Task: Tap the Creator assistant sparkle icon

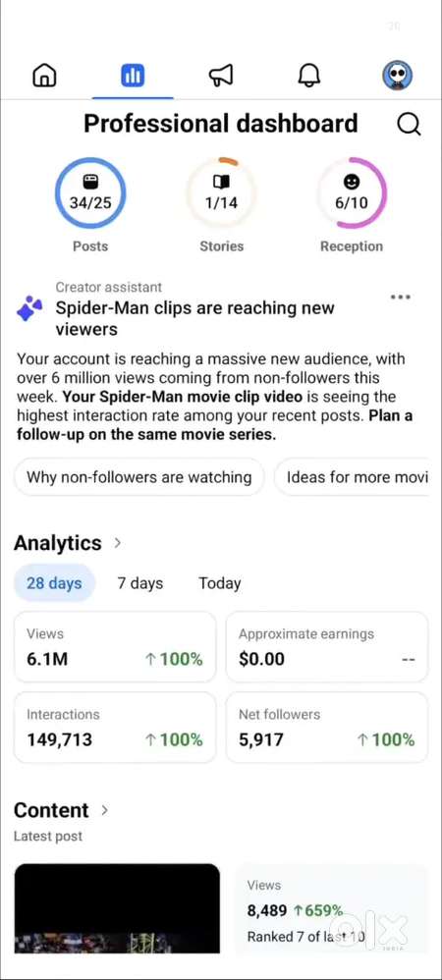Action: (29, 308)
